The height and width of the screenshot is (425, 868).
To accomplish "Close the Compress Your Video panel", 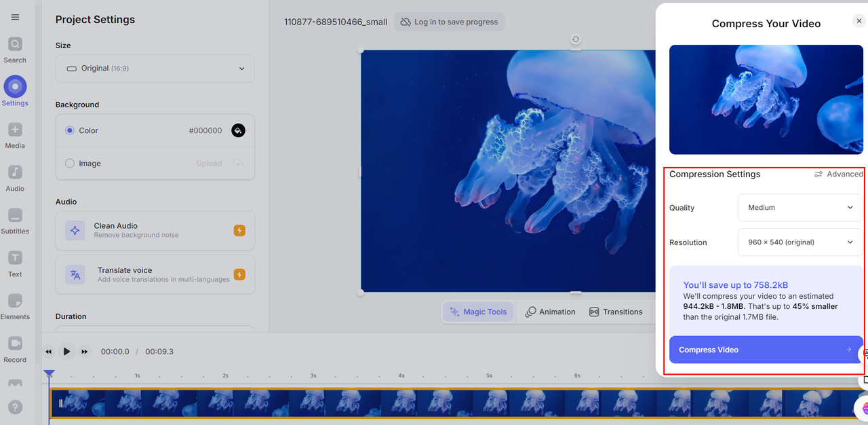I will tap(859, 21).
